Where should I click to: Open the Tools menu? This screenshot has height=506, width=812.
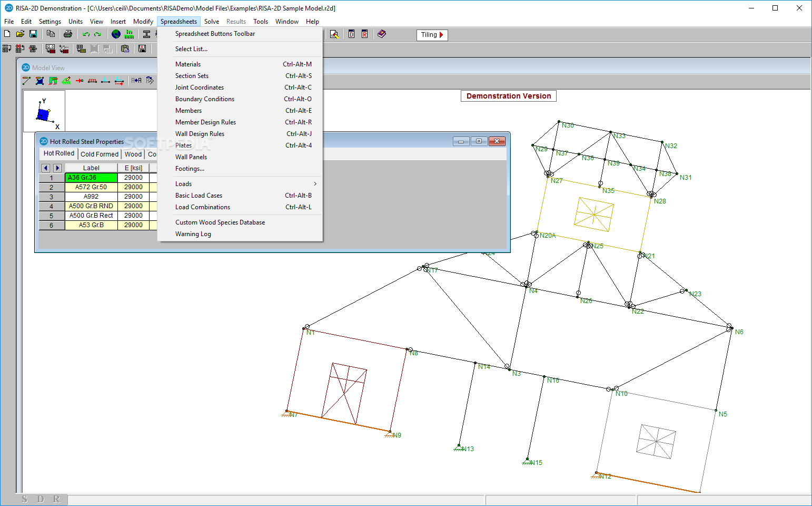point(261,22)
